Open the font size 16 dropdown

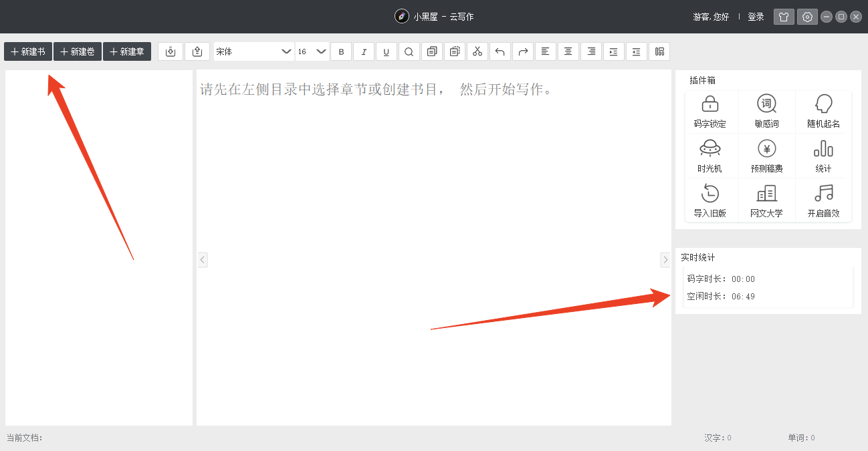(x=312, y=51)
